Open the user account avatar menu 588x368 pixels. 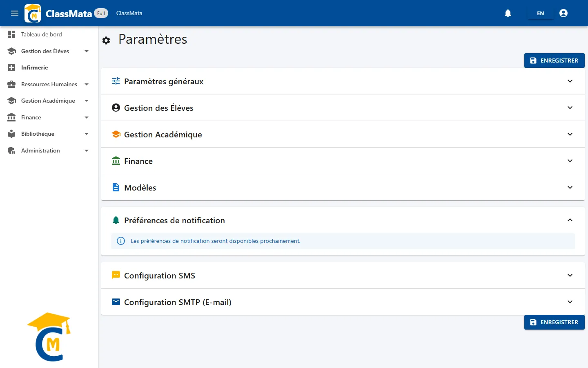click(x=563, y=13)
